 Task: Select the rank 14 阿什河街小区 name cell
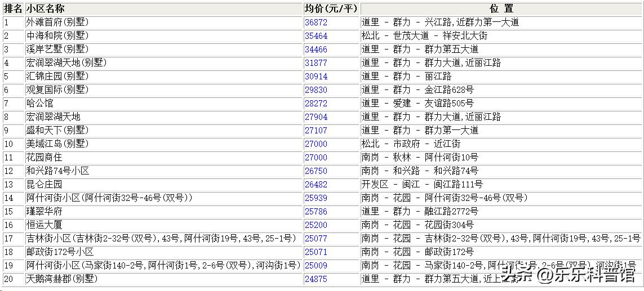(164, 198)
